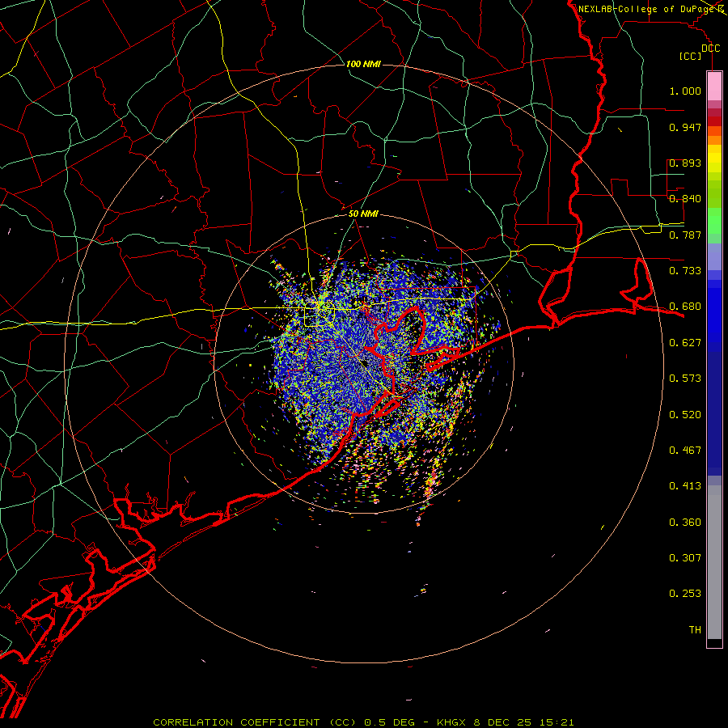Click the 50 NMI range ring label
The height and width of the screenshot is (728, 728).
pyautogui.click(x=363, y=214)
